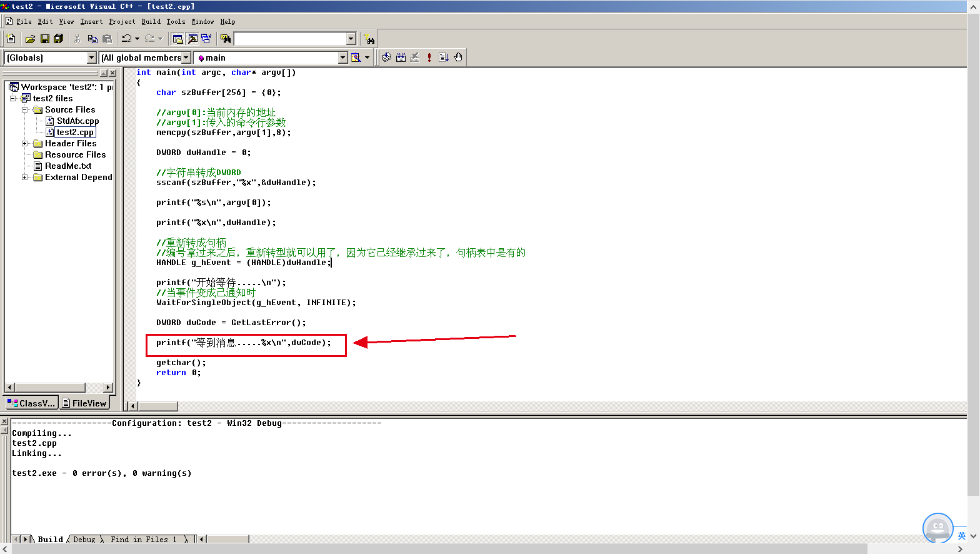Open the Tools menu
980x554 pixels.
pos(176,21)
